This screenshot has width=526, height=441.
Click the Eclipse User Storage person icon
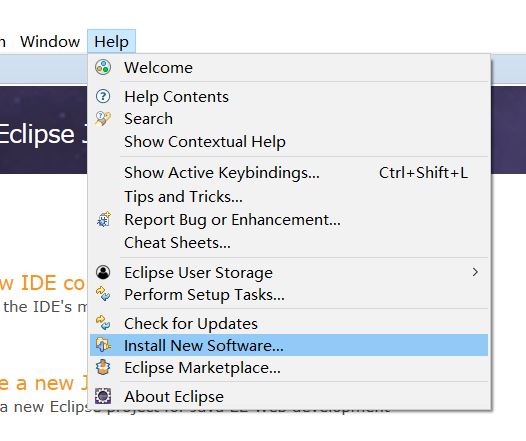(103, 272)
